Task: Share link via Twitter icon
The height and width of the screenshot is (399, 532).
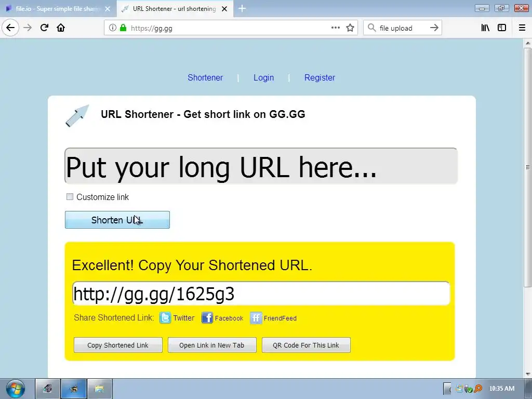Action: [x=165, y=318]
